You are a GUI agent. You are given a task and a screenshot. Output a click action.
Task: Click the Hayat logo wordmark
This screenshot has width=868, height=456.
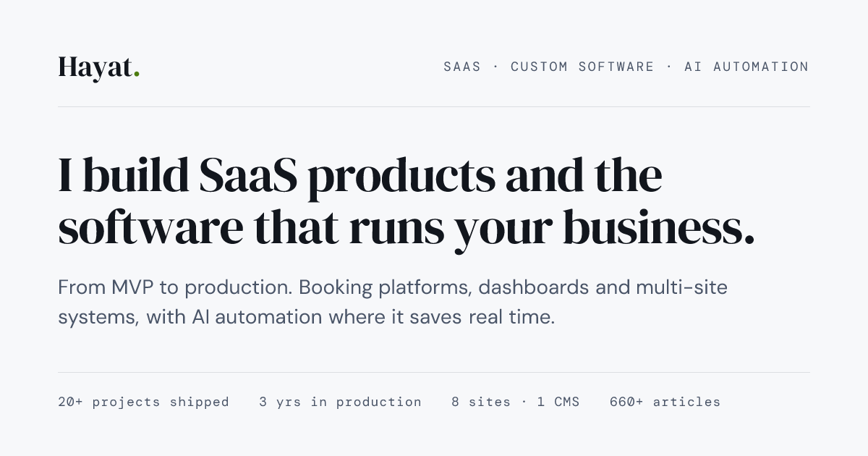point(99,67)
